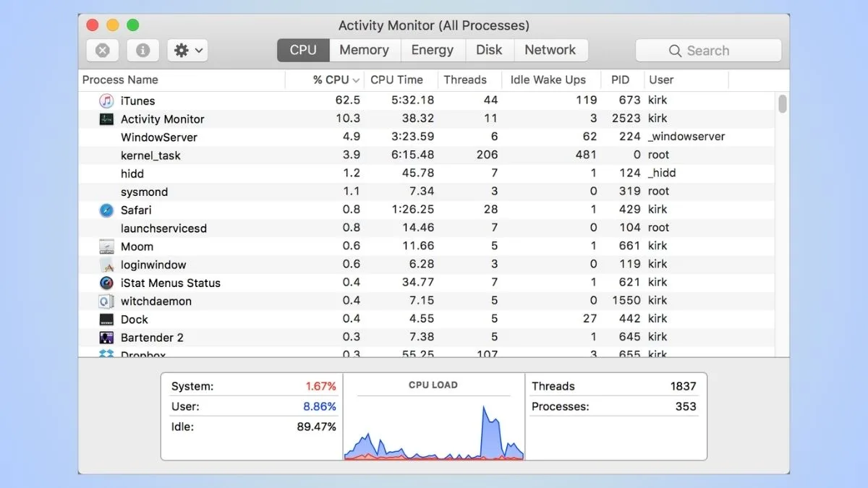Click the magnifier icon in Search field
This screenshot has height=488, width=868.
click(675, 51)
